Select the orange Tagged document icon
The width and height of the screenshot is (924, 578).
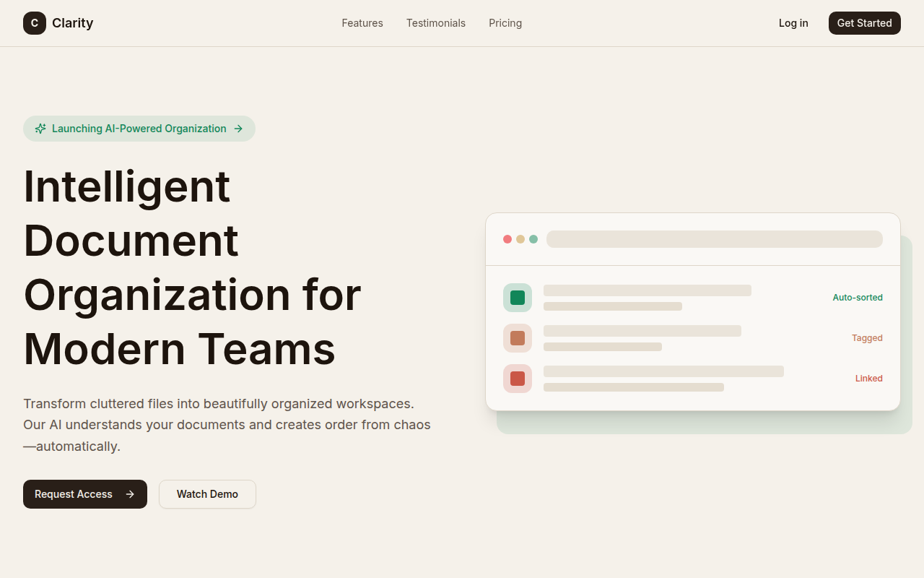tap(517, 337)
